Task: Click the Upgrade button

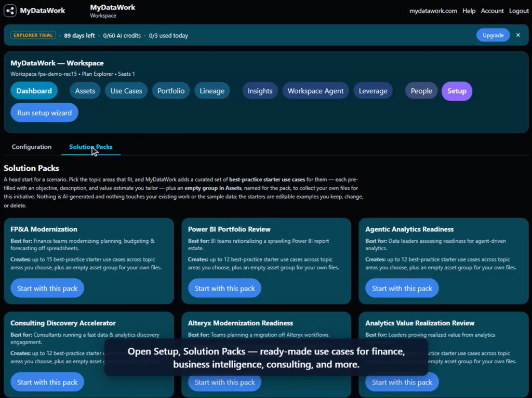Action: [x=493, y=35]
